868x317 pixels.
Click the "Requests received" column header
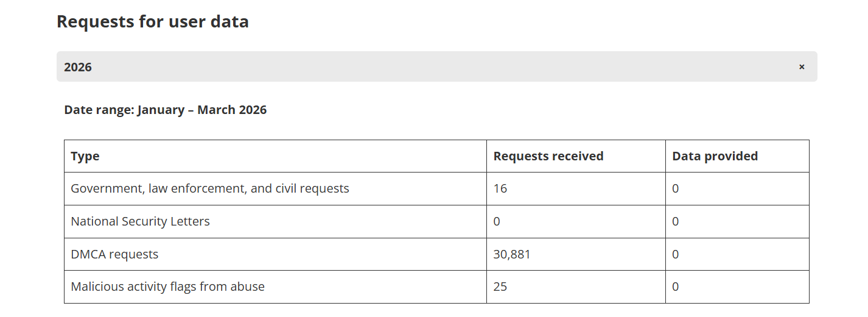(x=548, y=156)
